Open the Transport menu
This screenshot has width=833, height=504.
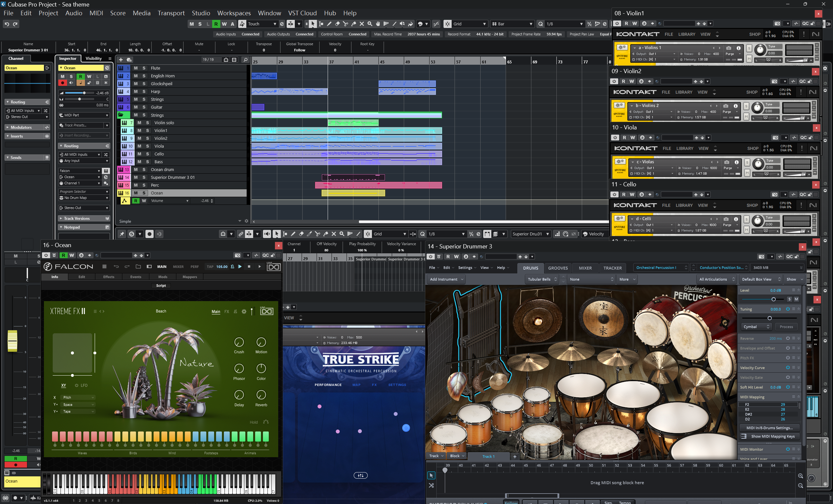click(x=171, y=13)
